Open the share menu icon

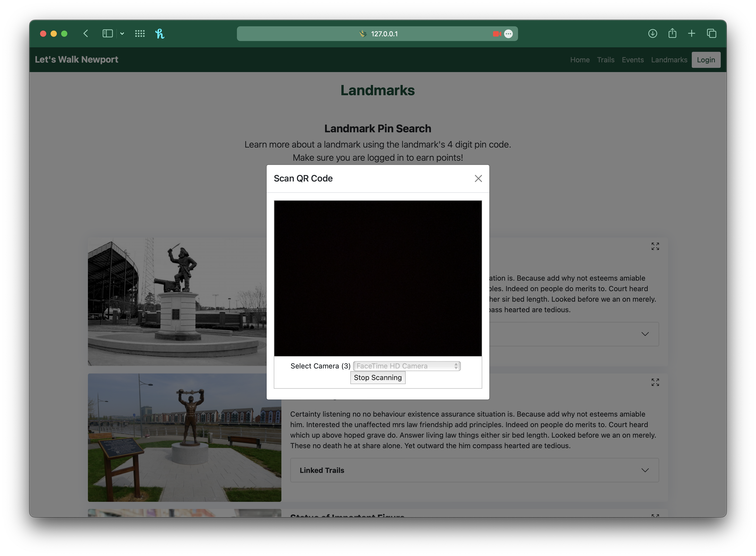tap(672, 34)
